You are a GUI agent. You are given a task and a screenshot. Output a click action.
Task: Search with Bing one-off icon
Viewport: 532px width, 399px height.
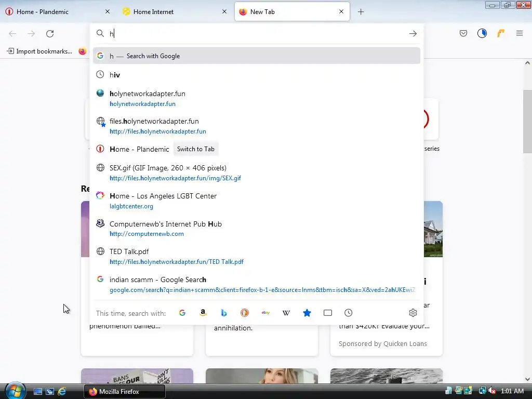[x=223, y=313]
